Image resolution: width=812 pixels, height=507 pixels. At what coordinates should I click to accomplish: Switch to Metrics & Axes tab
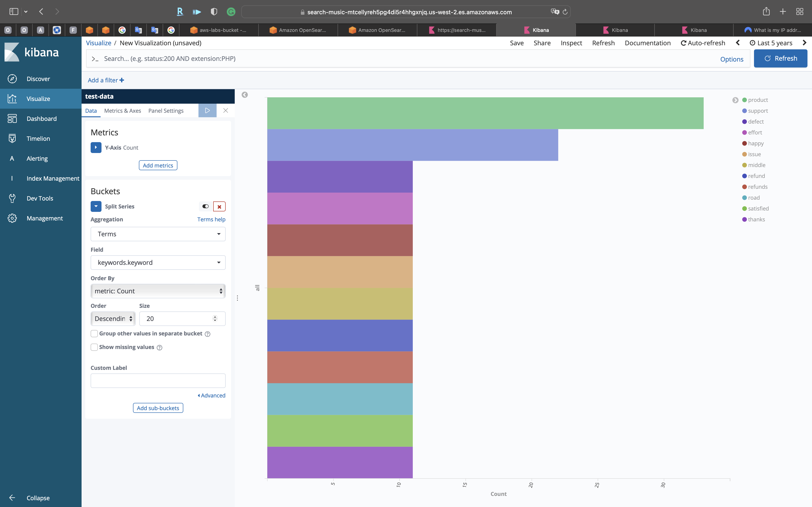(x=123, y=111)
